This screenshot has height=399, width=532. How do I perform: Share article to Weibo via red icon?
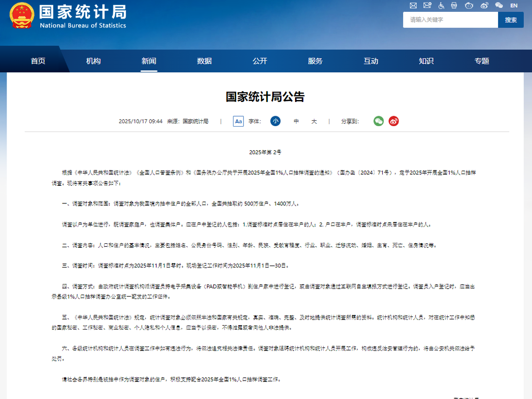394,121
